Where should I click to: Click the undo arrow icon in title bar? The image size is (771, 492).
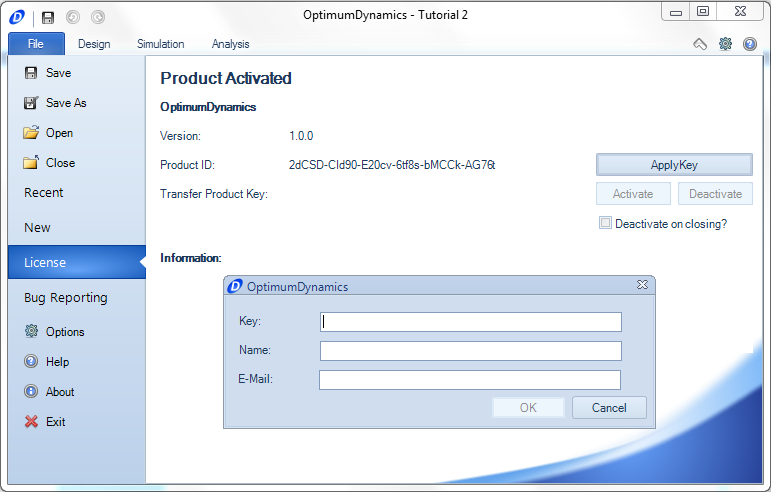(x=73, y=18)
